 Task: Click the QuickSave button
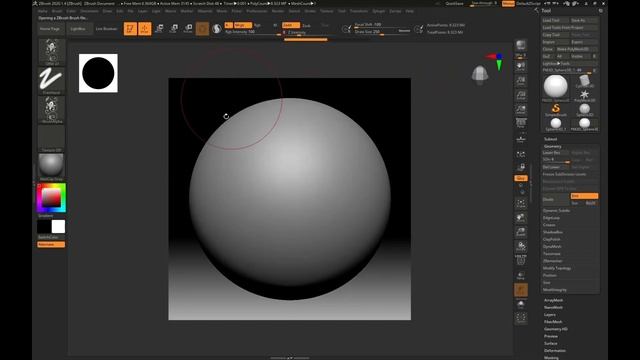tap(454, 3)
